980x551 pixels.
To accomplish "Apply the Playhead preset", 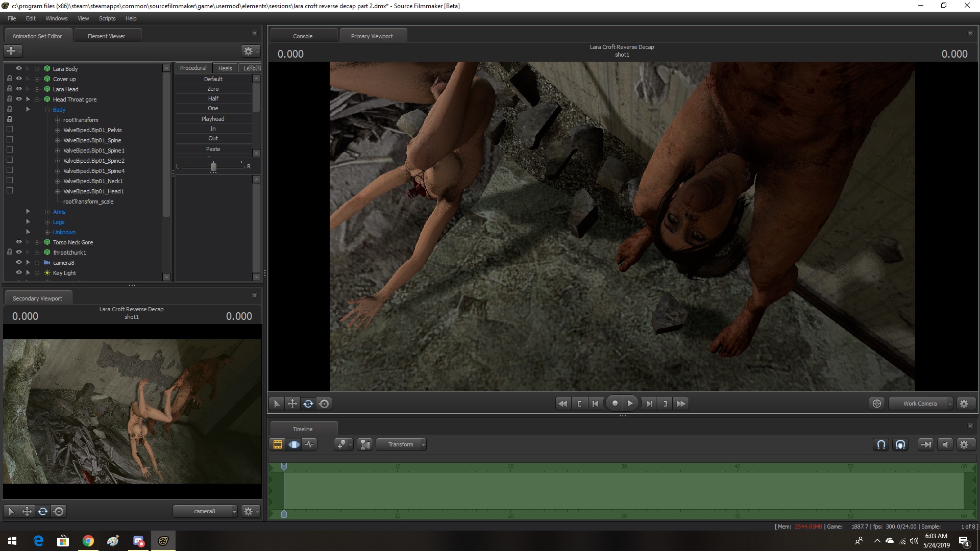I will tap(213, 119).
